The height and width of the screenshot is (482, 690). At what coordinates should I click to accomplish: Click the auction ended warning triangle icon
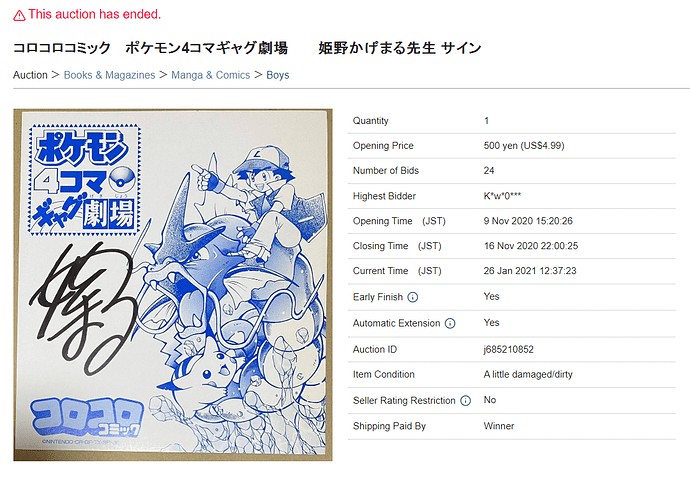19,16
